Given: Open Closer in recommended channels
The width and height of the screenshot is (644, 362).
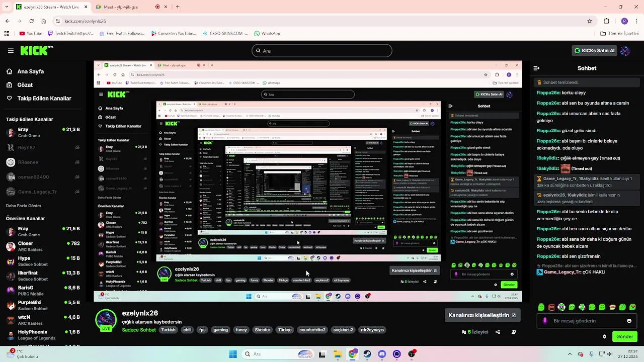Looking at the screenshot, I should coord(43,246).
